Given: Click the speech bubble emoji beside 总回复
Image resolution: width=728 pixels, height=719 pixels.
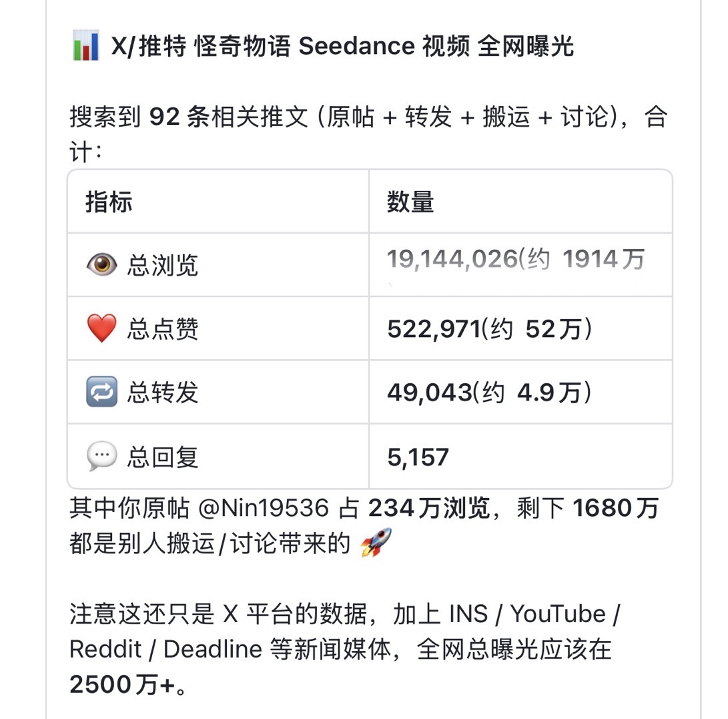Looking at the screenshot, I should (x=101, y=457).
